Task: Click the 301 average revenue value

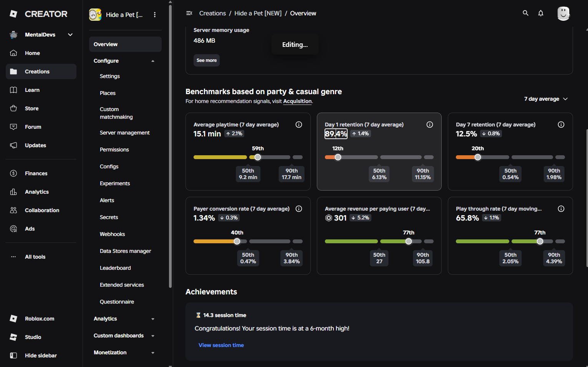Action: coord(340,218)
